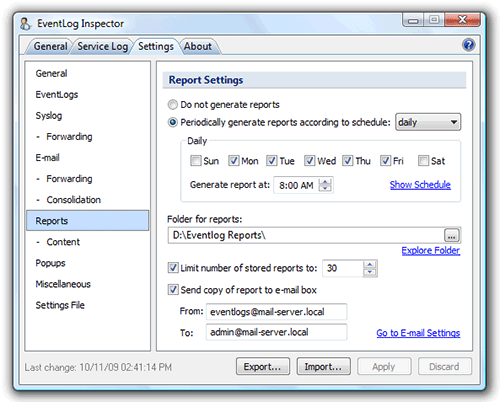Open the daily schedule dropdown

(428, 122)
